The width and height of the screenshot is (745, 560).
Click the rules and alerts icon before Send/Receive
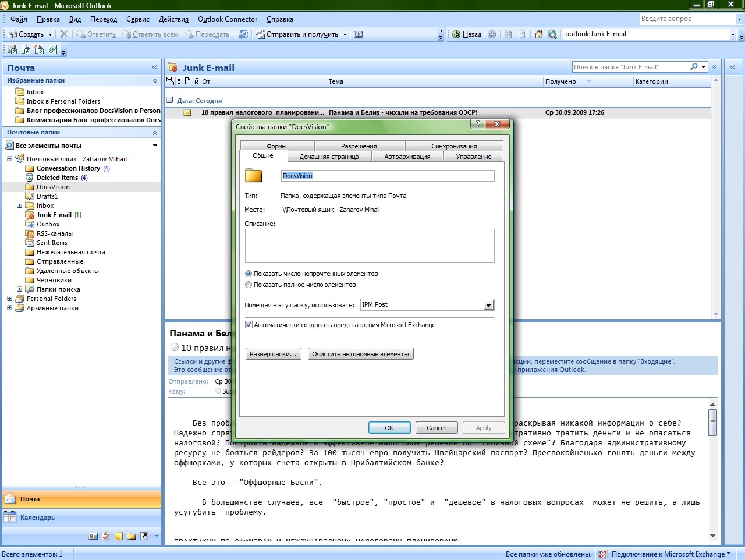click(x=244, y=34)
